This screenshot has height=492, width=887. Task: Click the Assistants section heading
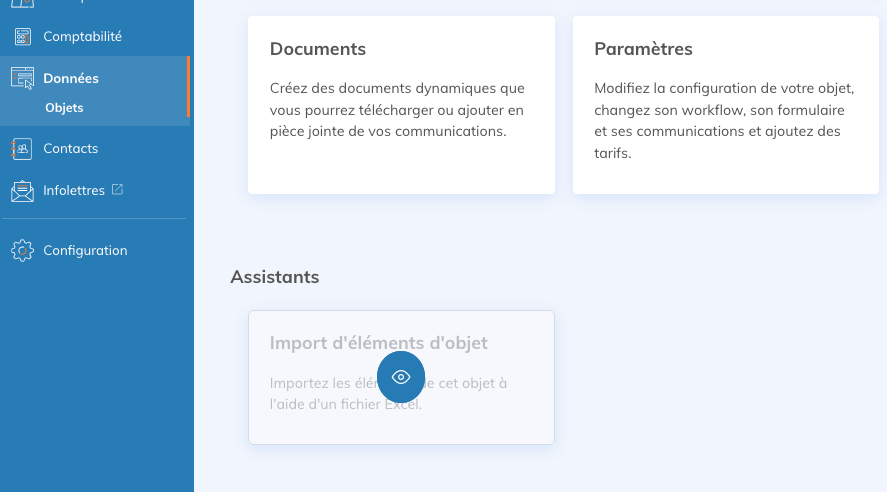click(x=274, y=277)
